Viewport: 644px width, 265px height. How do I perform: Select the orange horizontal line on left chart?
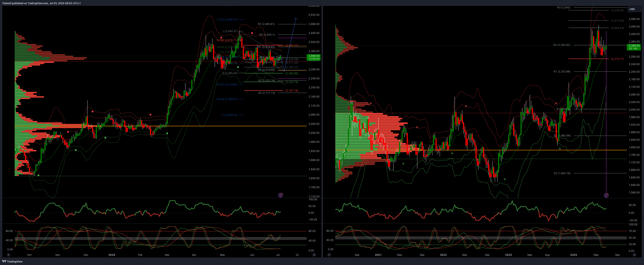pyautogui.click(x=161, y=126)
